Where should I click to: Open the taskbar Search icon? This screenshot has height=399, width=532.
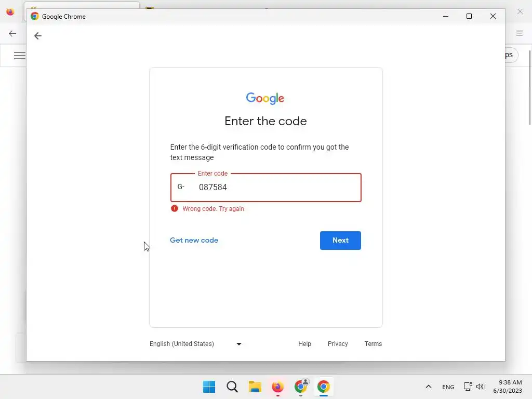click(232, 387)
